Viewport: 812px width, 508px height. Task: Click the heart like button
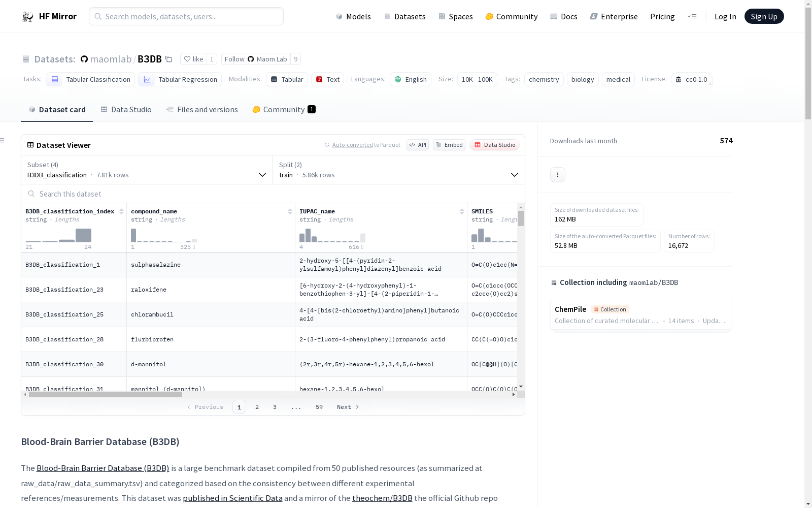193,59
